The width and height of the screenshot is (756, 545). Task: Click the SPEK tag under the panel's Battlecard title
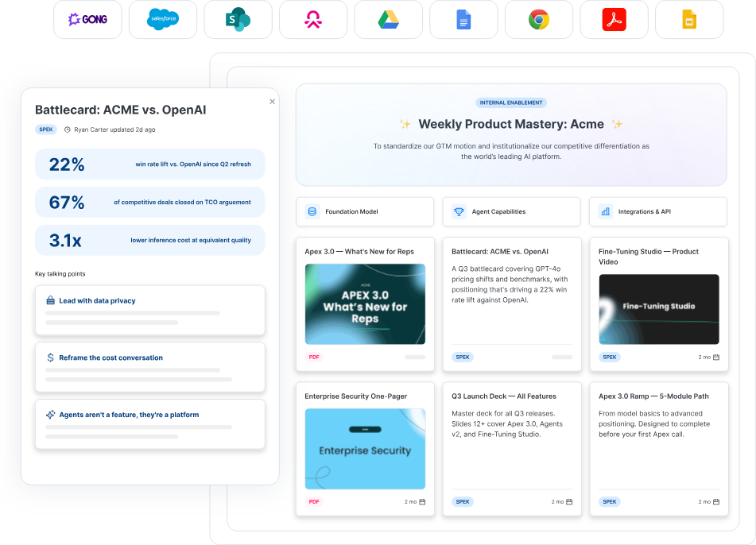[x=46, y=129]
